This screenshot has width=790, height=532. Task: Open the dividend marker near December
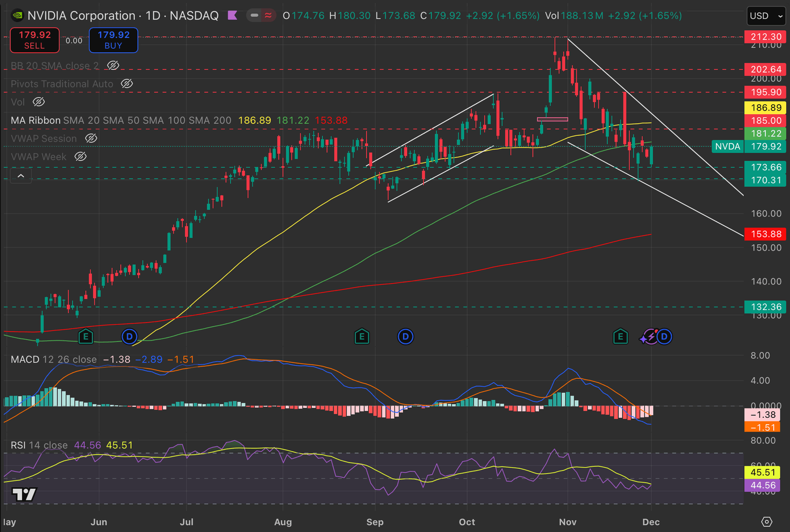point(665,336)
